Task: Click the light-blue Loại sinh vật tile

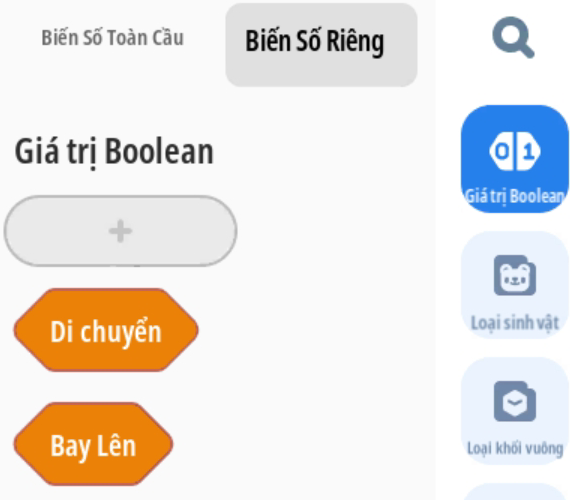Action: coord(515,285)
